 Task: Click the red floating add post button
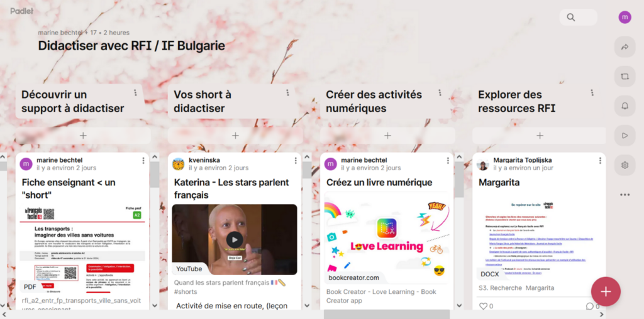pos(606,291)
